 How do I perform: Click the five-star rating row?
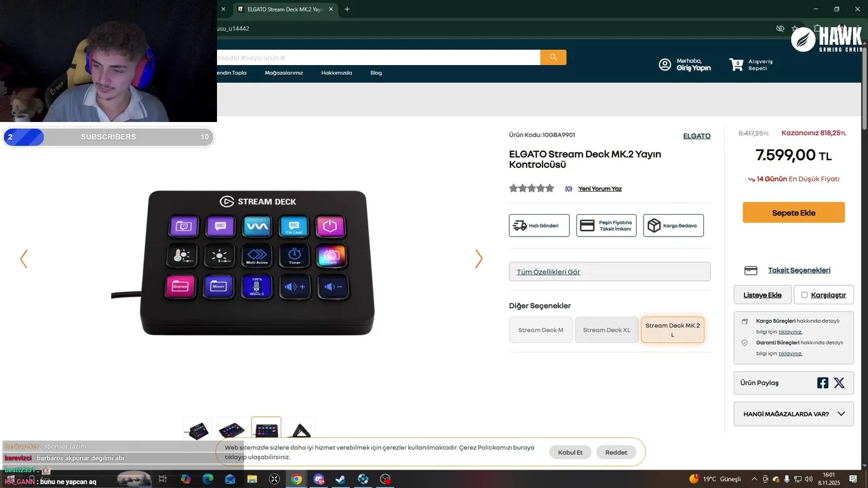(532, 188)
